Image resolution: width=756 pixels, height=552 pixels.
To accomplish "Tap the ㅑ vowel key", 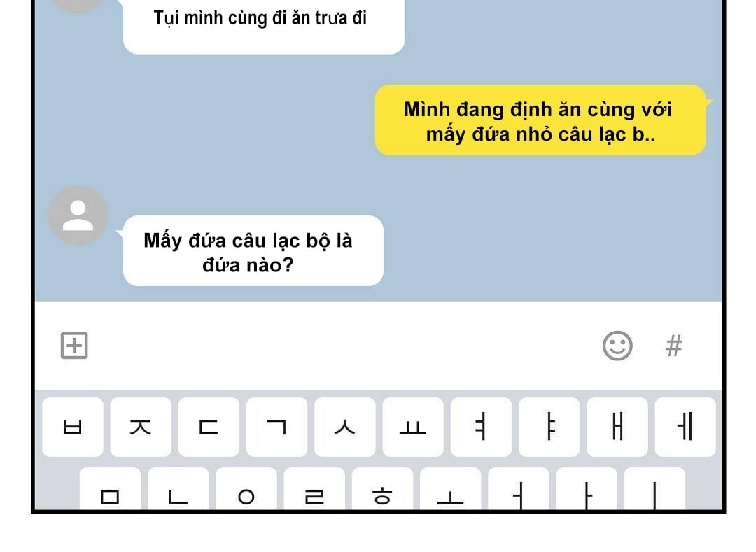I will pyautogui.click(x=549, y=427).
